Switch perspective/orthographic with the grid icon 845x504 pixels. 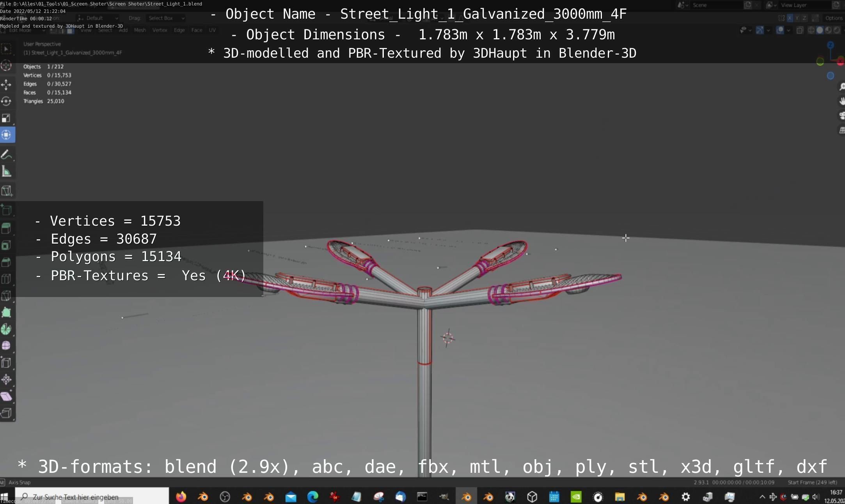(841, 130)
